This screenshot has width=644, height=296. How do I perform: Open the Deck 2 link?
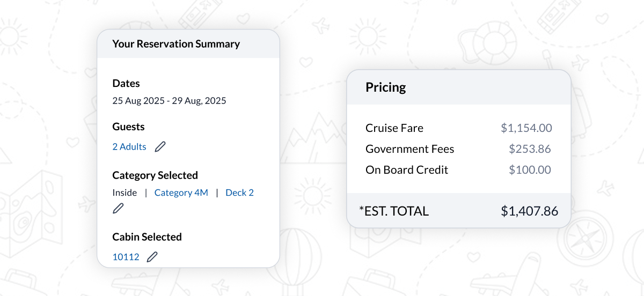(x=239, y=193)
